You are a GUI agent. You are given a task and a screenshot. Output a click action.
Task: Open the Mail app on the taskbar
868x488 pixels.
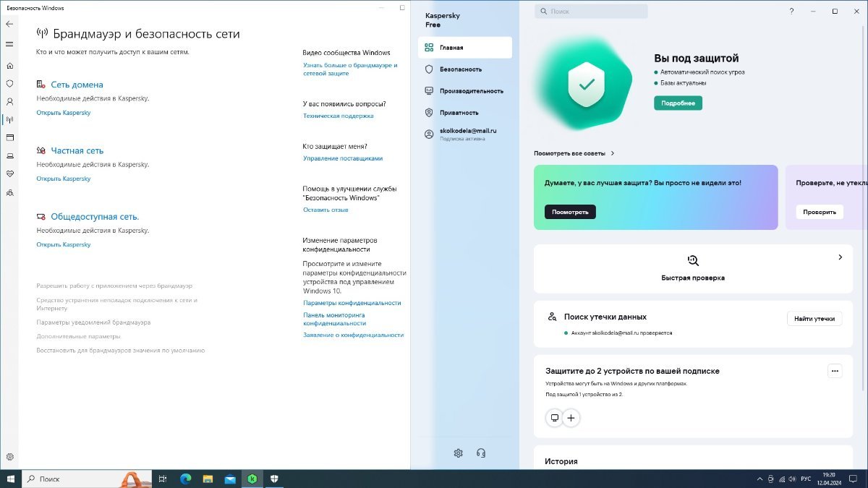point(230,479)
